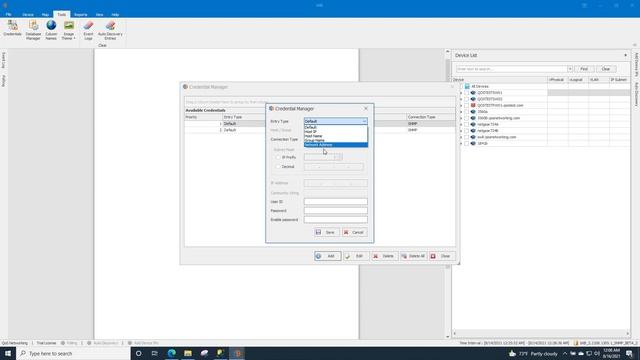Switch to the Map ribbon tab
Screen dimensions: 640x360
(x=45, y=14)
